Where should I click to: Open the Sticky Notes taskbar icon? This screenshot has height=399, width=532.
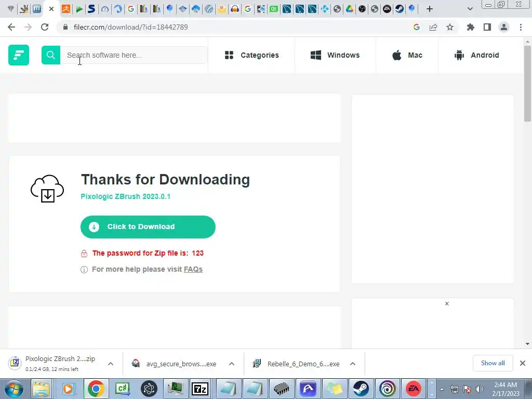coord(335,389)
